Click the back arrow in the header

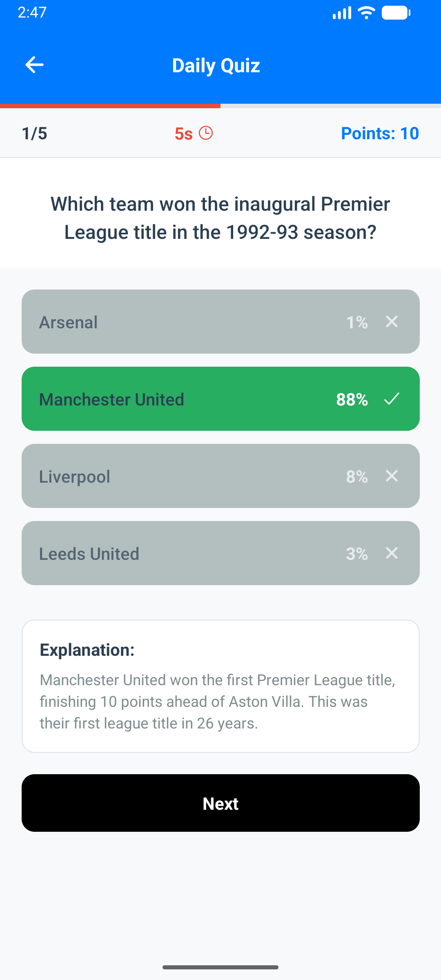point(34,65)
